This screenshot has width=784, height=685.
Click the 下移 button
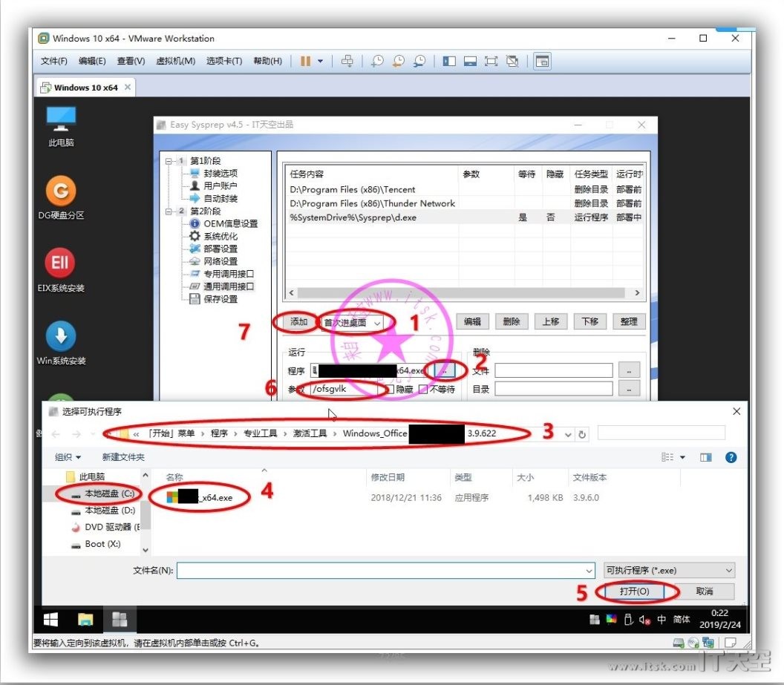click(x=589, y=321)
